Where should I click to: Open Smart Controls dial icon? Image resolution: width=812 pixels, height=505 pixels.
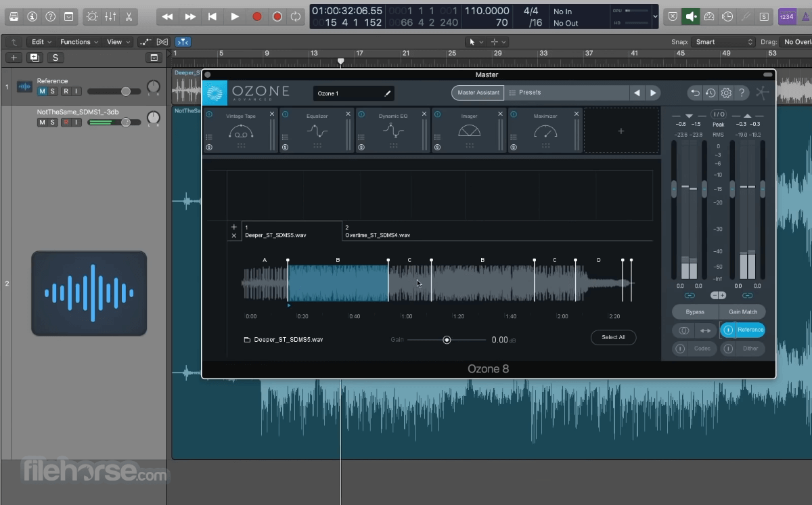[92, 16]
